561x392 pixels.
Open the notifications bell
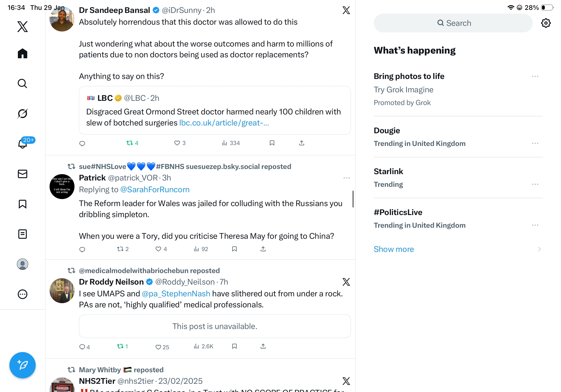(23, 144)
